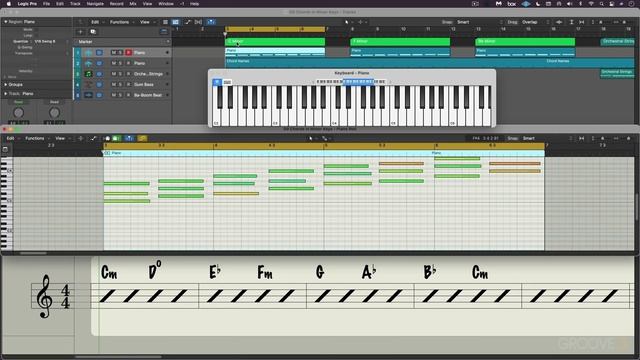Open the piano roll Edit dropdown
This screenshot has width=640, height=360.
pos(12,138)
